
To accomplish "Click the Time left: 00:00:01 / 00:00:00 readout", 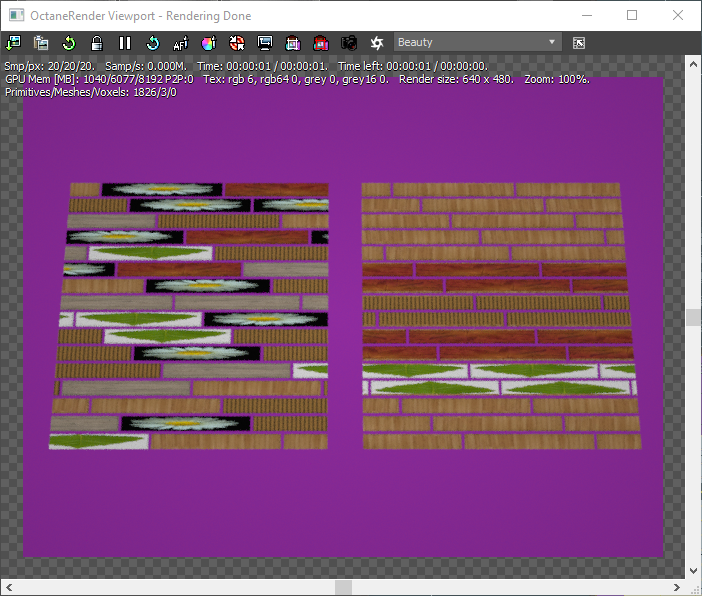I will [x=413, y=66].
